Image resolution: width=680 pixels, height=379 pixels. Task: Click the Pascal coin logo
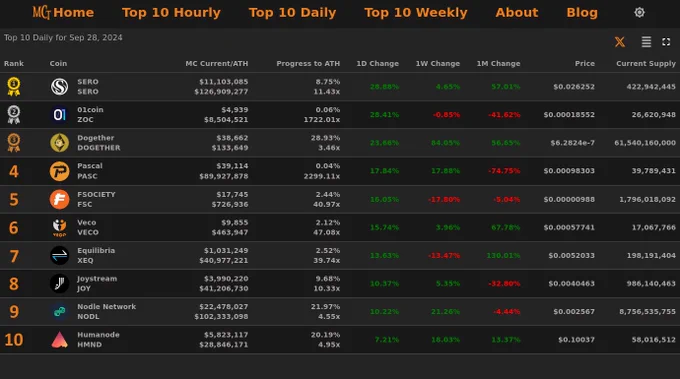coord(59,171)
